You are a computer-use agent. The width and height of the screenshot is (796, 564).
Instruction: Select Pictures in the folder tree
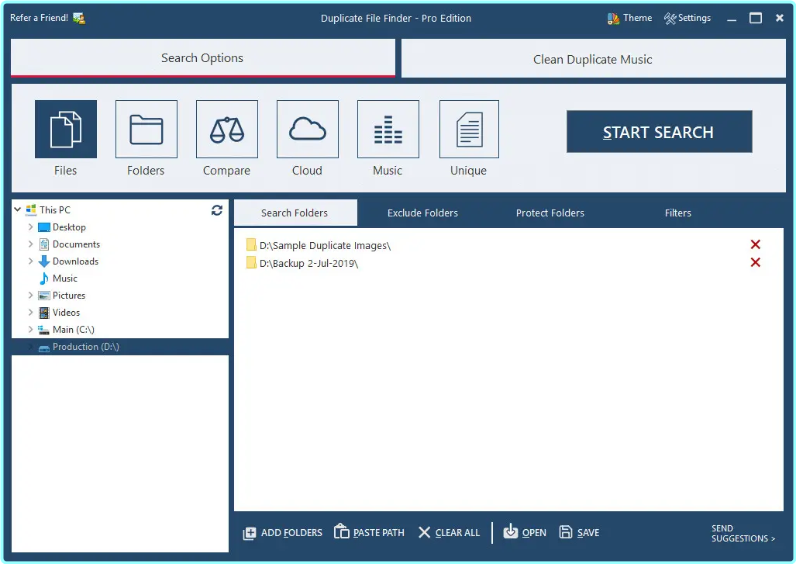(x=69, y=295)
